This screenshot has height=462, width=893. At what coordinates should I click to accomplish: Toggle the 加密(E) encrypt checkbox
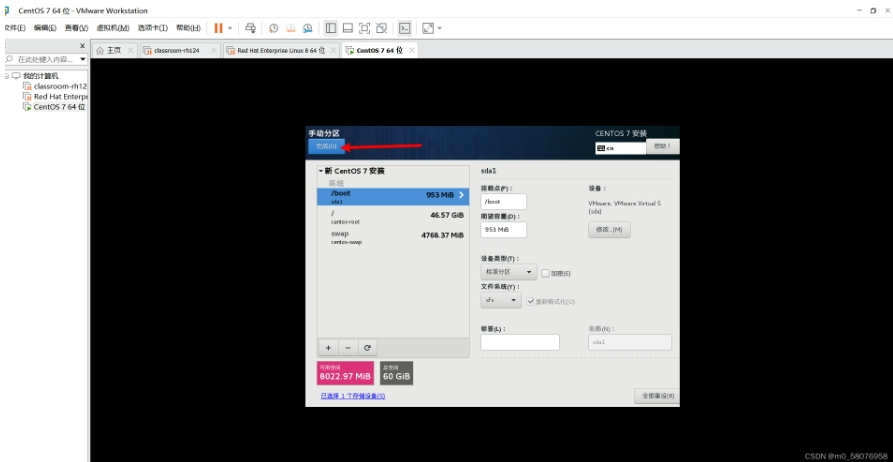(x=546, y=273)
